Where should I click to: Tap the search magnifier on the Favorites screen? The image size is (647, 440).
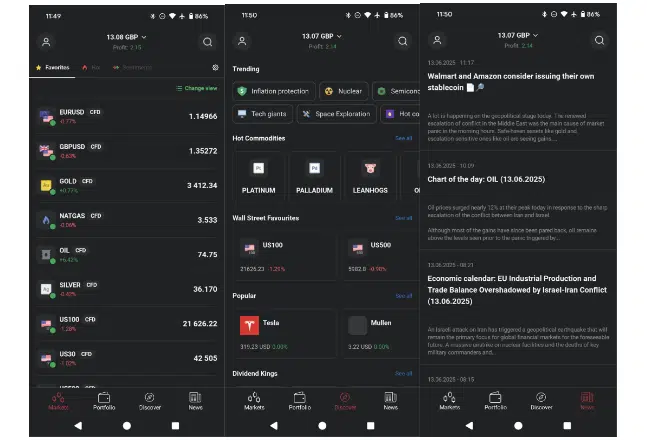[207, 42]
